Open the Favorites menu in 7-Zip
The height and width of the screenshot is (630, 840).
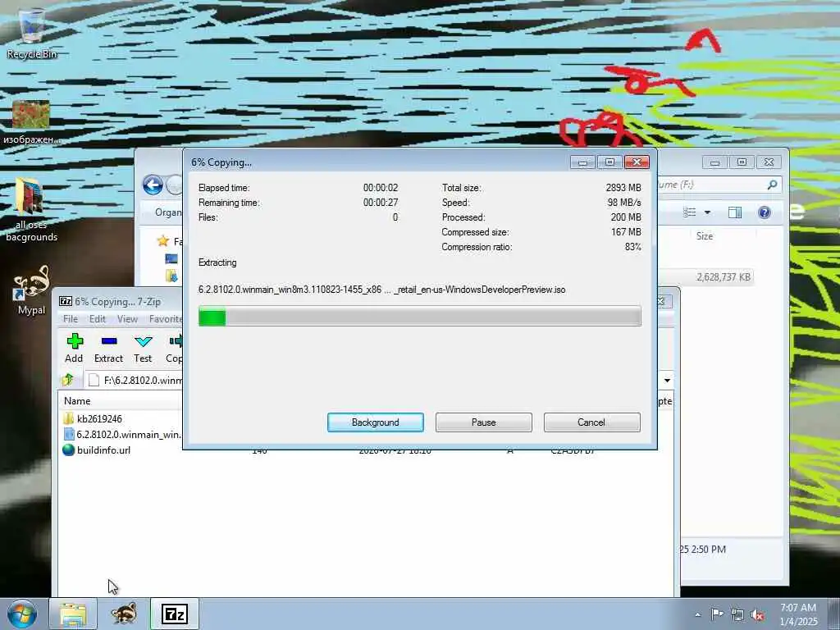tap(166, 319)
